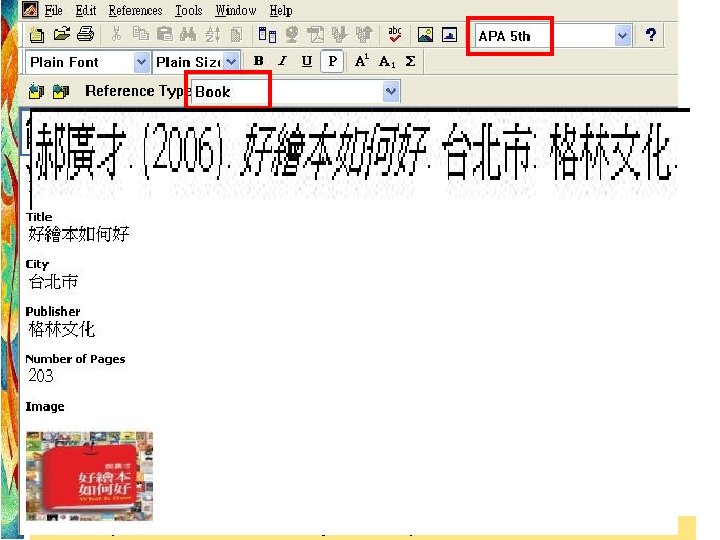The height and width of the screenshot is (540, 720).
Task: Click the Publisher field value 格林文化
Action: [x=62, y=329]
